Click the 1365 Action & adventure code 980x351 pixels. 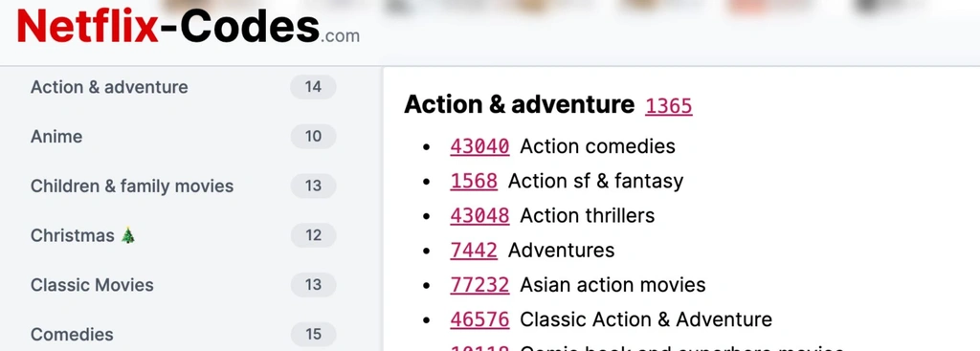click(669, 105)
